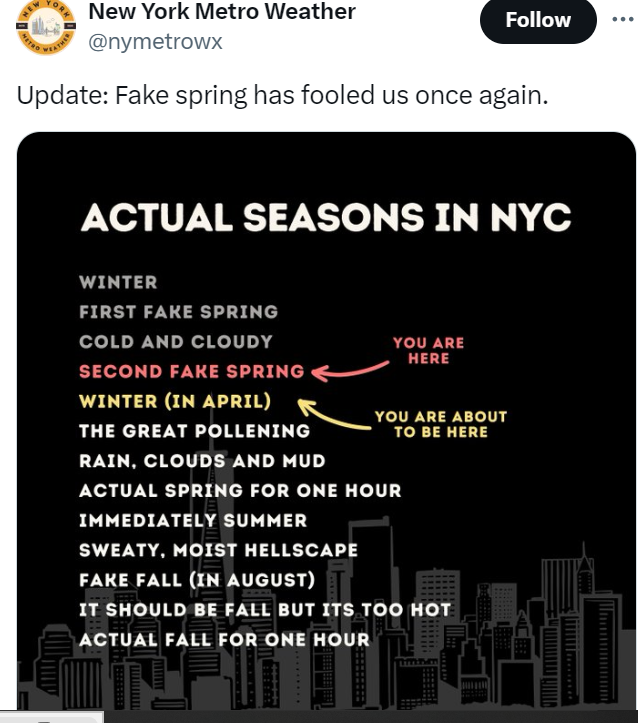Click 'FAKE FALL (IN AUGUST)' text
The image size is (638, 723).
[197, 580]
